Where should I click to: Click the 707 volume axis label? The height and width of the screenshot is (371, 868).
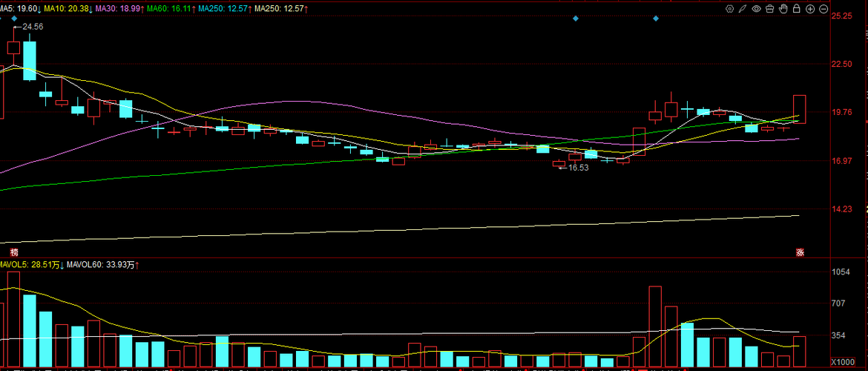pyautogui.click(x=838, y=303)
